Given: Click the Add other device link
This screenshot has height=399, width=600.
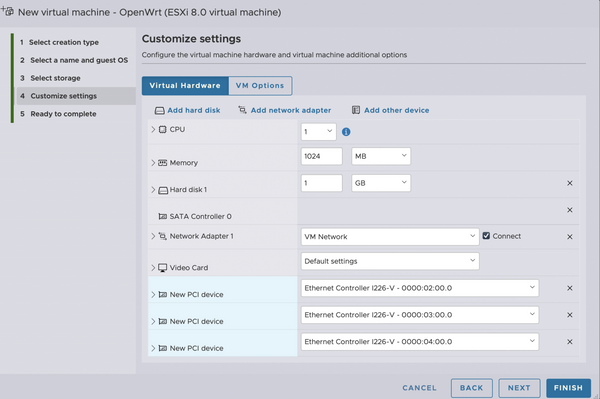Looking at the screenshot, I should (396, 110).
